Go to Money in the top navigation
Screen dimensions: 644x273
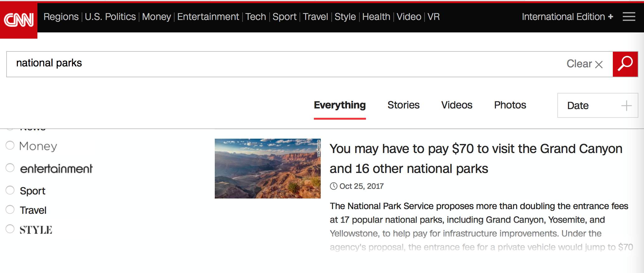pyautogui.click(x=156, y=17)
